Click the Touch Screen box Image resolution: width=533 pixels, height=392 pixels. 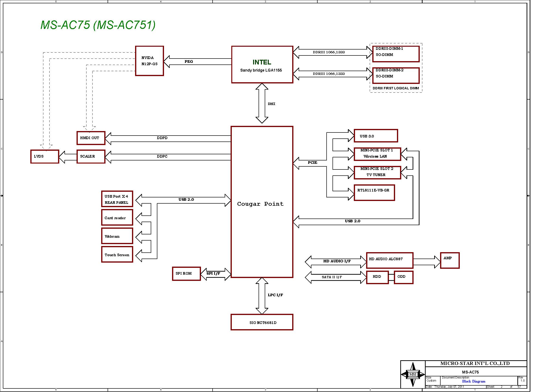tap(117, 254)
